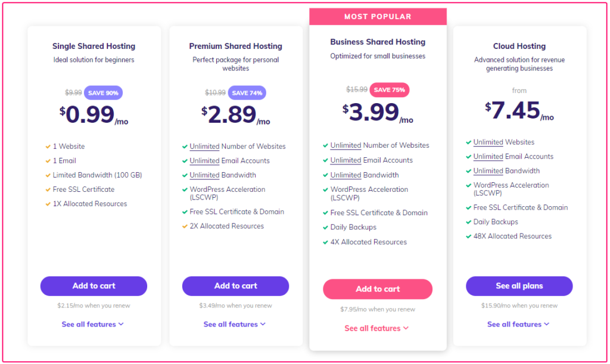Click the pink "Add to cart" on Business plan
Image resolution: width=610 pixels, height=364 pixels.
coord(377,289)
